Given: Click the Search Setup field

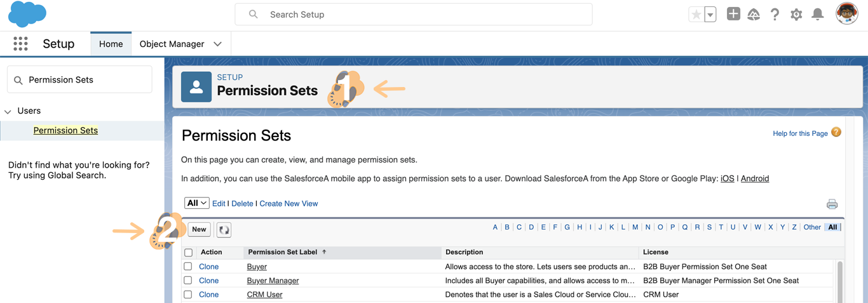Looking at the screenshot, I should [413, 15].
